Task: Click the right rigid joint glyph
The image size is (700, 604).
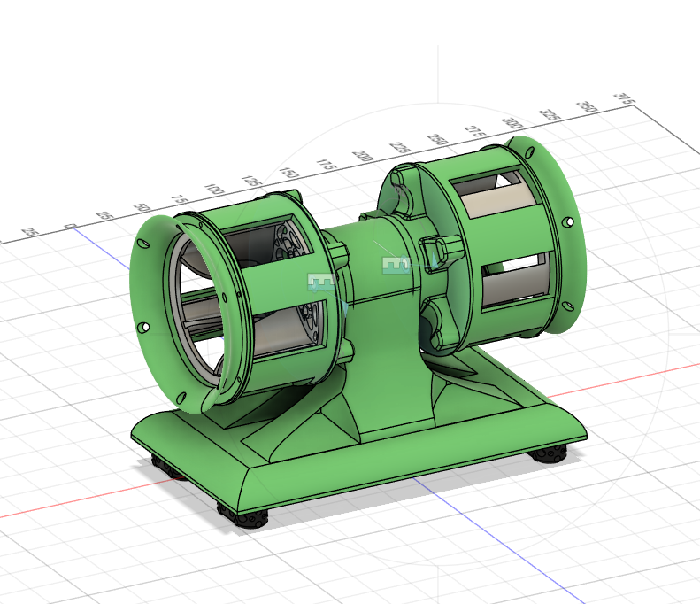Action: point(396,265)
